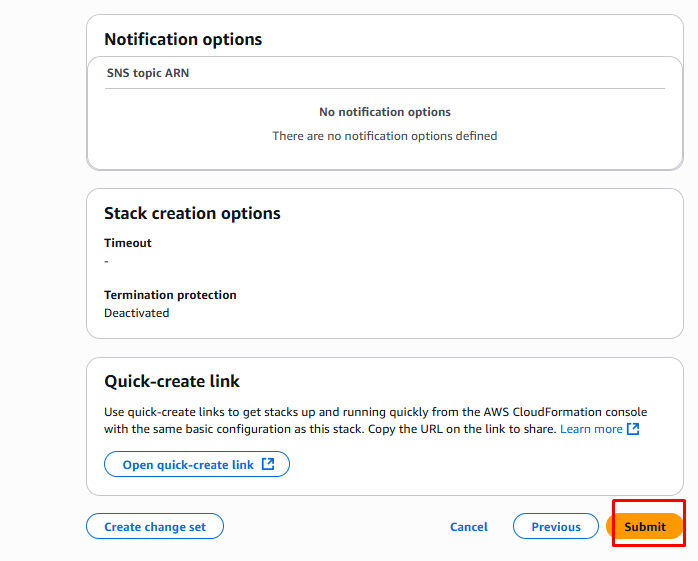Click the Quick-create link section heading
This screenshot has height=561, width=698.
click(172, 382)
